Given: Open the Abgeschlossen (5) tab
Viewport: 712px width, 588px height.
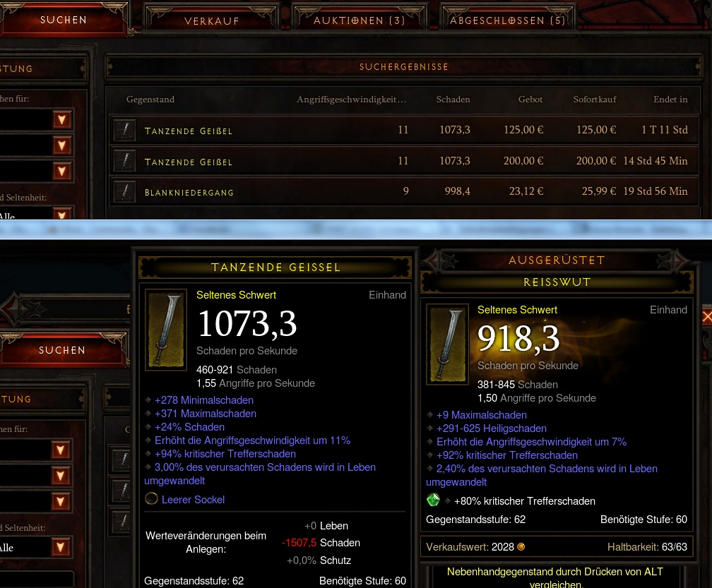Looking at the screenshot, I should pos(508,20).
